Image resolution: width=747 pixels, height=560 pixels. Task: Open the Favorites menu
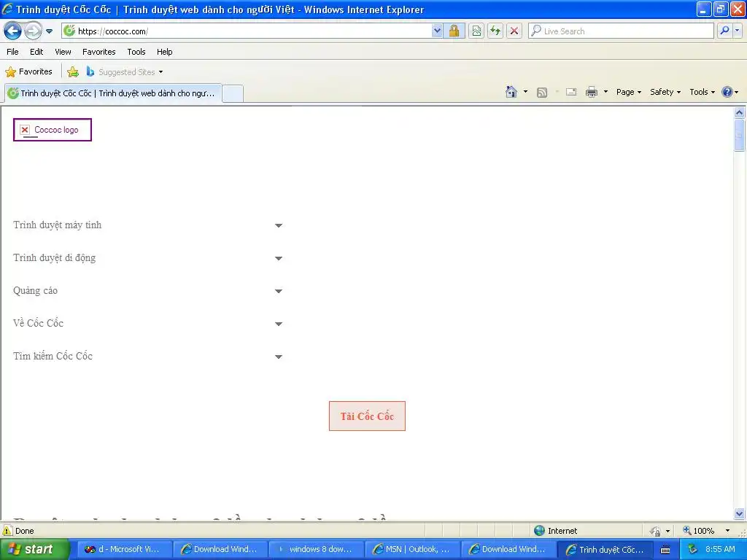[x=98, y=52]
